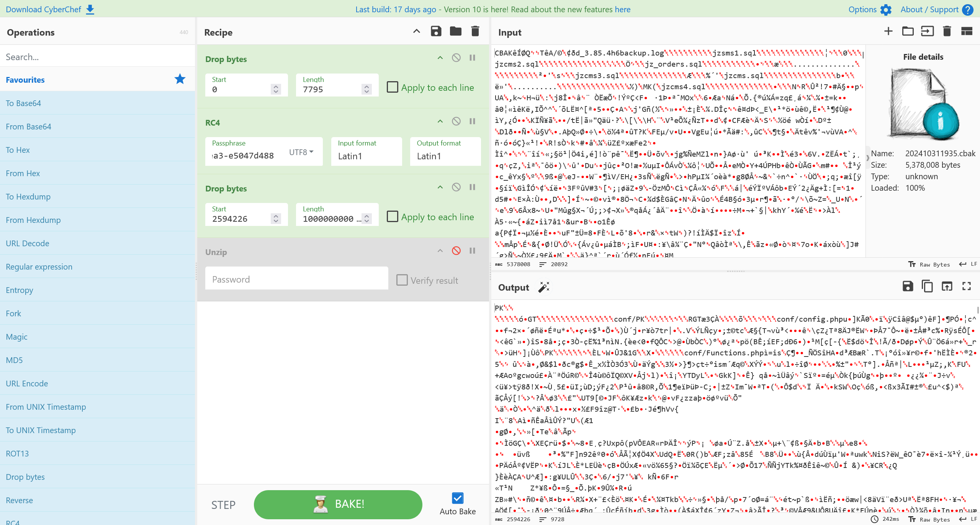This screenshot has height=525, width=980.
Task: Click the STEP button
Action: (x=223, y=505)
